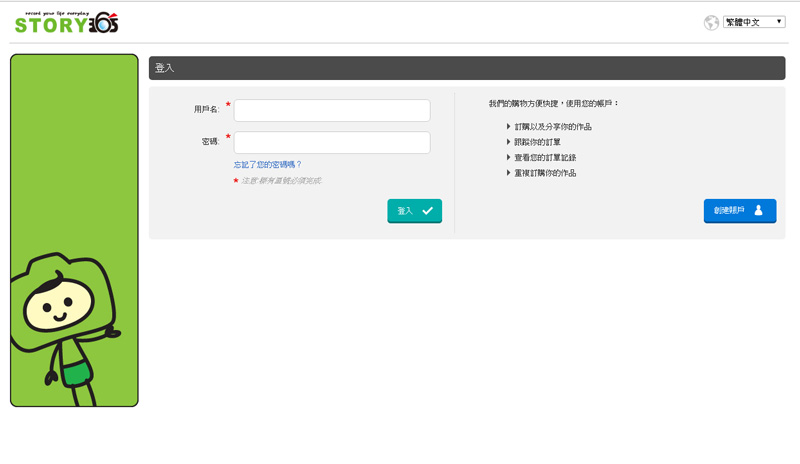Click the user silhouette icon on 創建賬戶
The height and width of the screenshot is (464, 800).
[759, 210]
